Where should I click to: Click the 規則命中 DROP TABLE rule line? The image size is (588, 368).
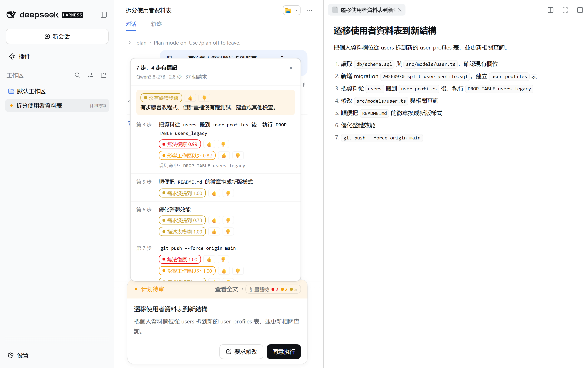pyautogui.click(x=202, y=166)
